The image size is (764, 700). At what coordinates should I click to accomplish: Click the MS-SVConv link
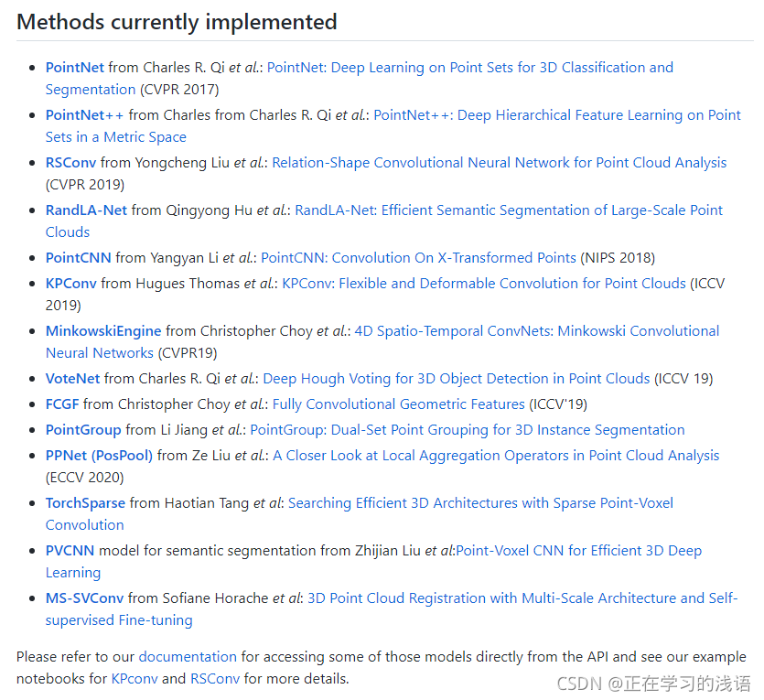tap(84, 598)
